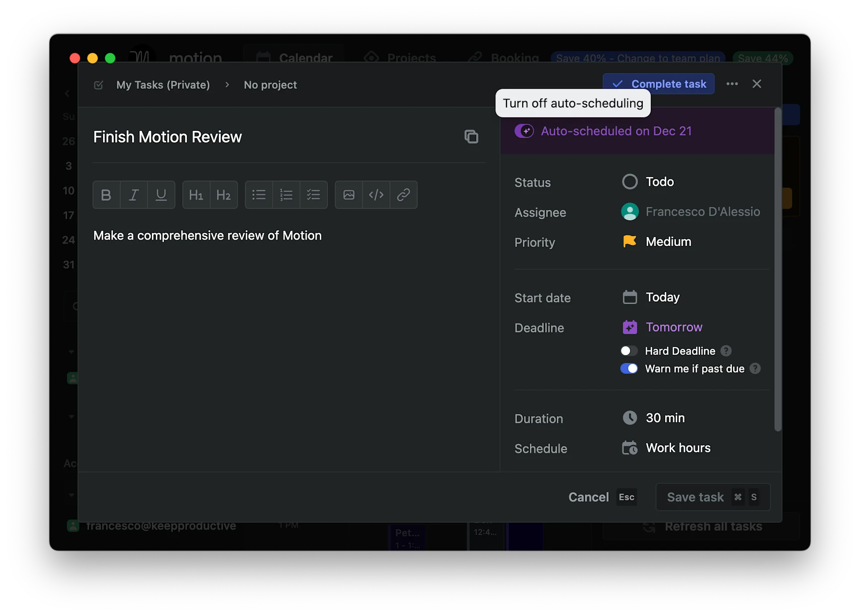
Task: Open the three-dot more options menu
Action: click(x=732, y=84)
